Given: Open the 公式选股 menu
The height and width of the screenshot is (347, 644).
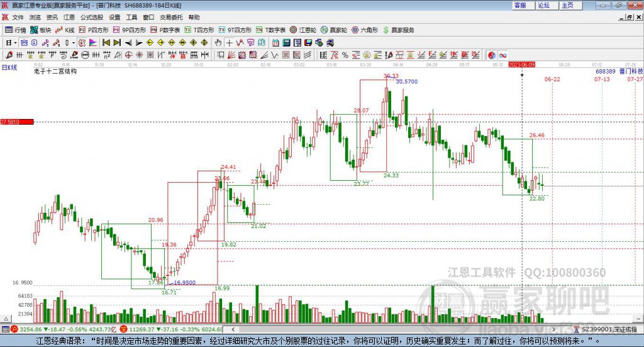Looking at the screenshot, I should [92, 17].
